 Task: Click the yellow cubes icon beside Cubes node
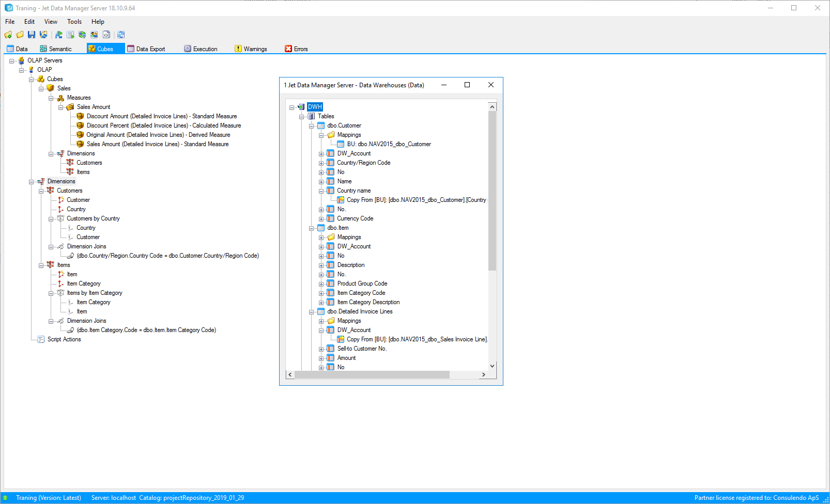[x=41, y=79]
